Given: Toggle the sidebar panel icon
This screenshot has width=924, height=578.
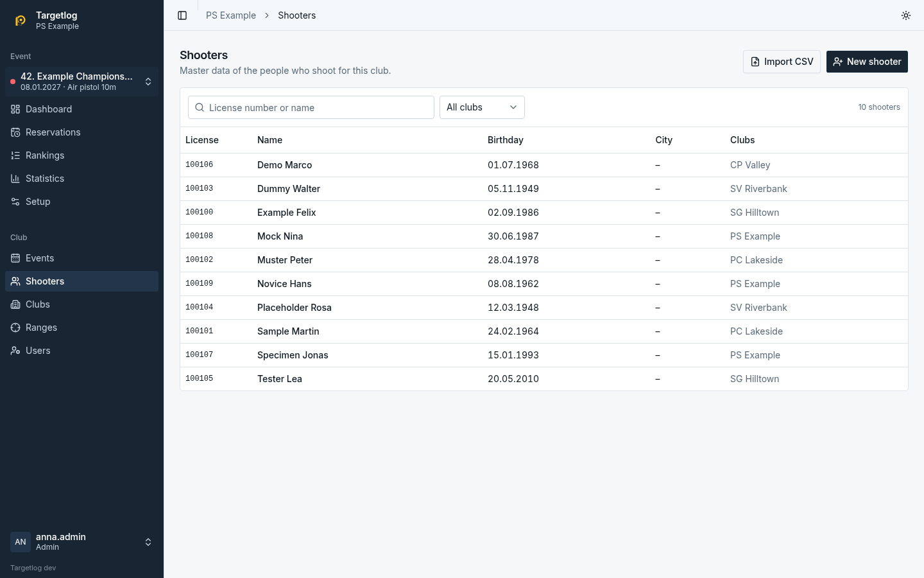Looking at the screenshot, I should (182, 15).
